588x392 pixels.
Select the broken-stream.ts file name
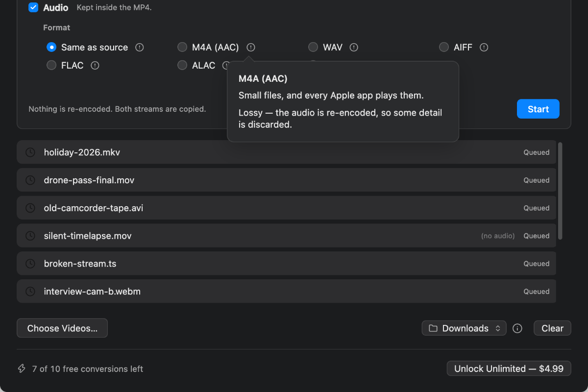point(80,264)
